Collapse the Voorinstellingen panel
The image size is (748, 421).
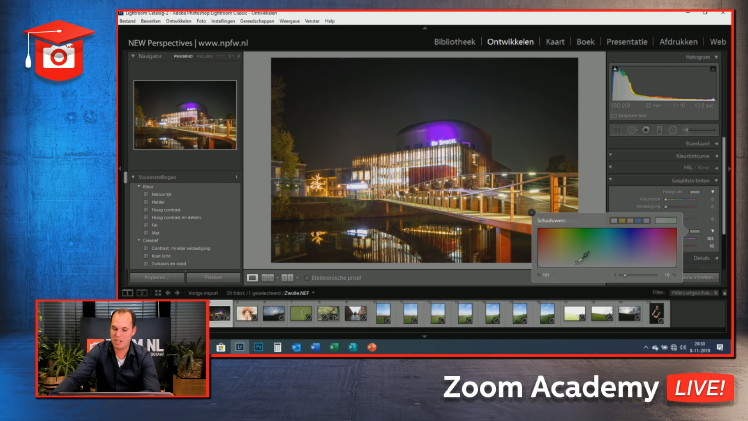pyautogui.click(x=133, y=177)
